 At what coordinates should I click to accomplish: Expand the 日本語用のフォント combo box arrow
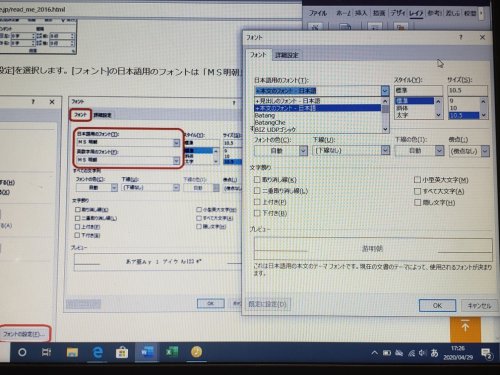[385, 91]
